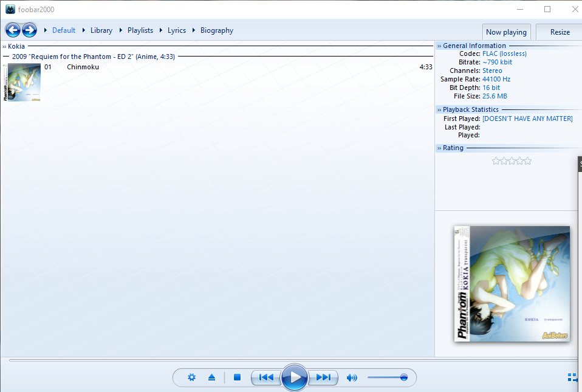Click the back navigation arrow
Screen dimensions: 582x392
tap(13, 30)
